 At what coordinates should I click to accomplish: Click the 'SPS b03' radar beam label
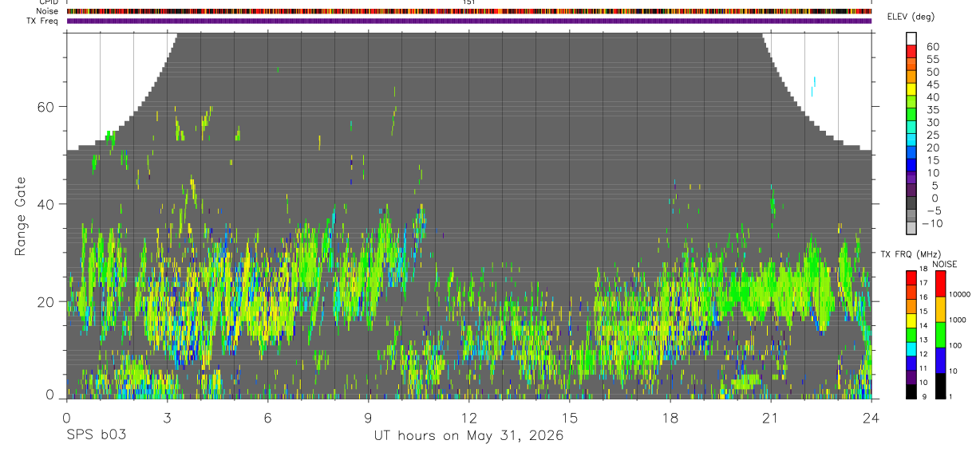(x=95, y=435)
